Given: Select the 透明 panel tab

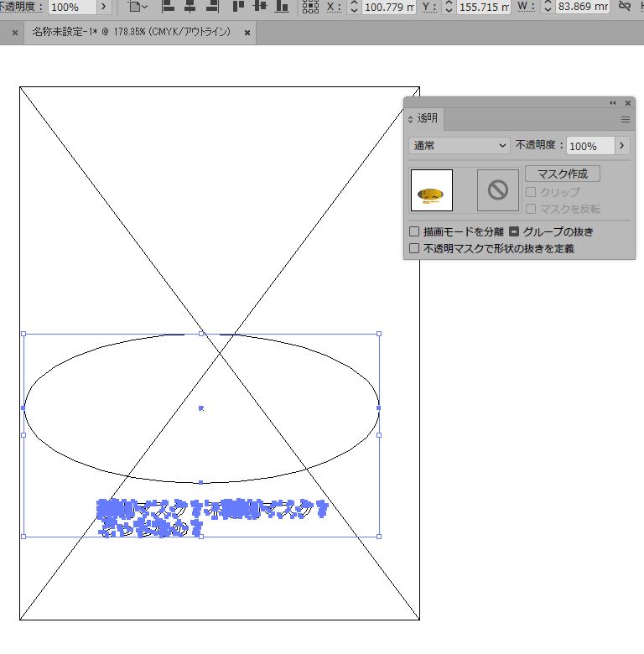Looking at the screenshot, I should tap(427, 119).
